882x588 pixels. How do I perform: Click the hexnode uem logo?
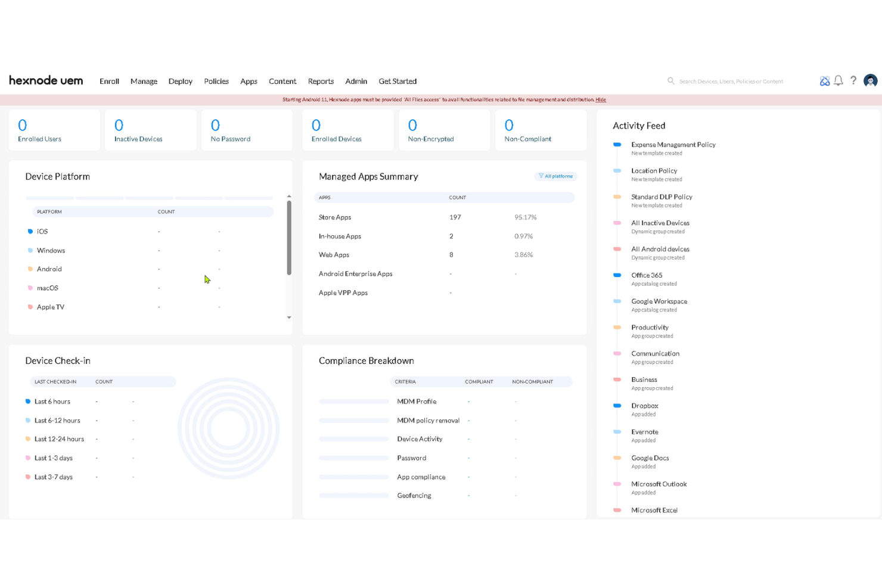click(46, 80)
